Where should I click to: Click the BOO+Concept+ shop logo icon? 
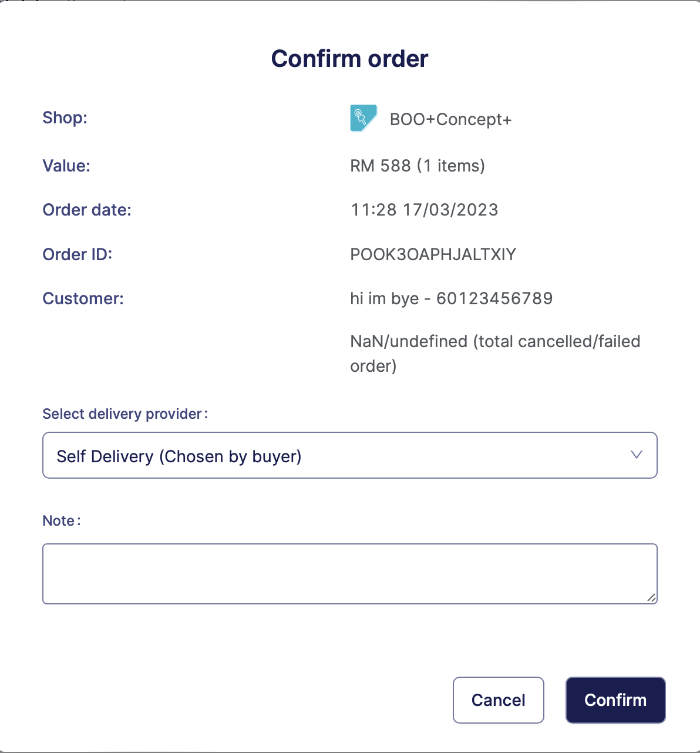[x=363, y=118]
